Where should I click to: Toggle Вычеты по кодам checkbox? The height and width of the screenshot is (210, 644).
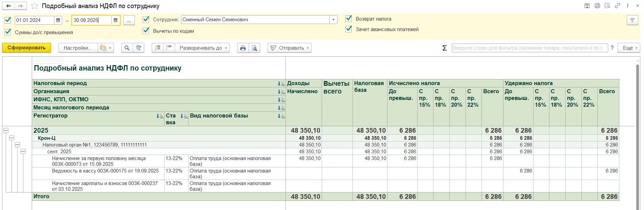(146, 31)
